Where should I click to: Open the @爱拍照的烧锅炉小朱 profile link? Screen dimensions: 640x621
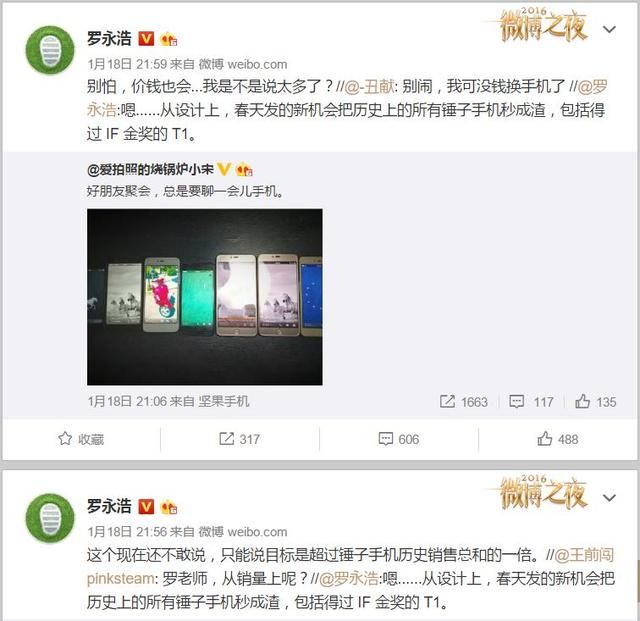click(x=150, y=169)
